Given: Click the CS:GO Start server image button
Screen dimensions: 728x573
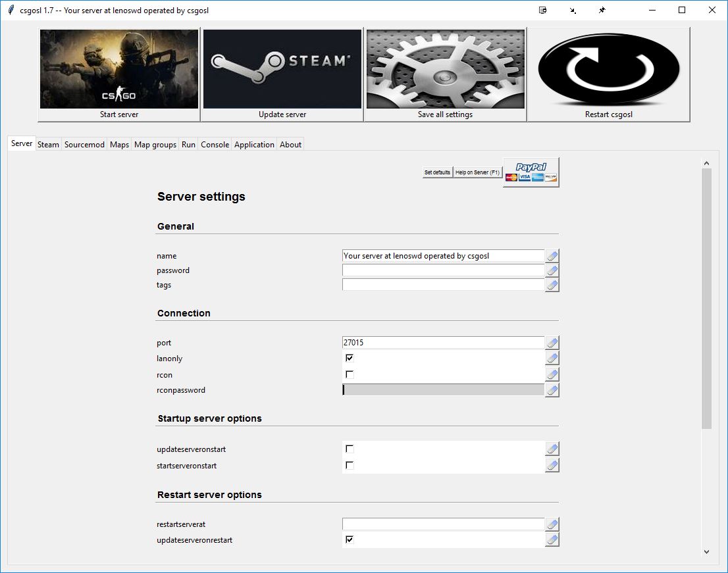Looking at the screenshot, I should tap(119, 75).
